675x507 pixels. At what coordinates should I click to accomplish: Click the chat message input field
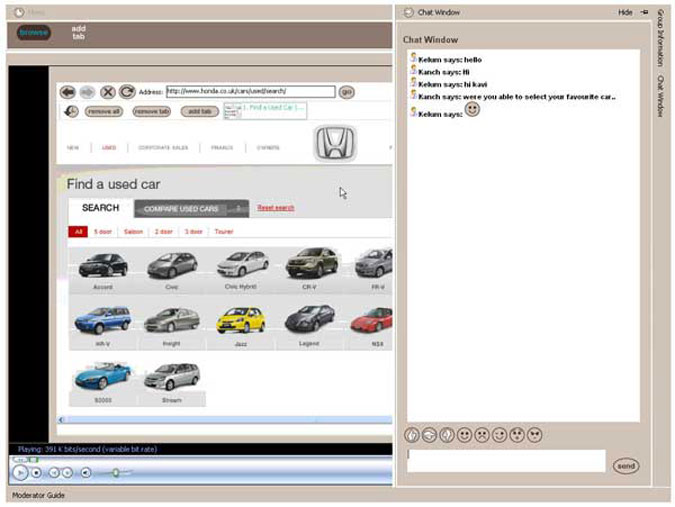click(x=505, y=460)
